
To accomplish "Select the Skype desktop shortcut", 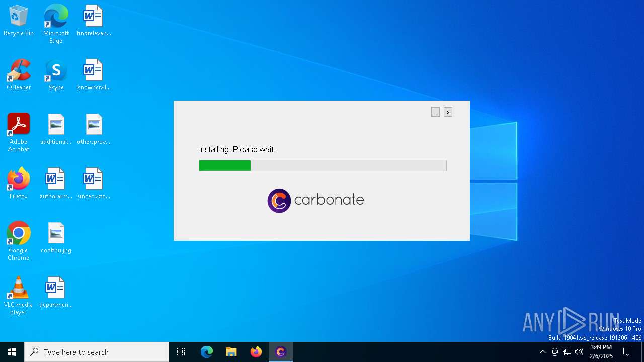I will [56, 75].
